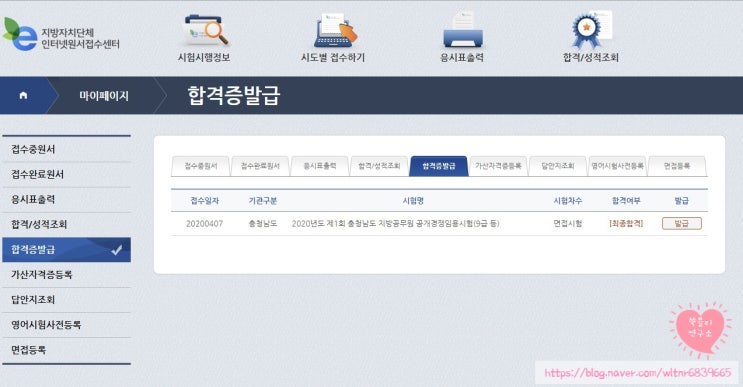Select 면접등록 in left sidebar

66,350
